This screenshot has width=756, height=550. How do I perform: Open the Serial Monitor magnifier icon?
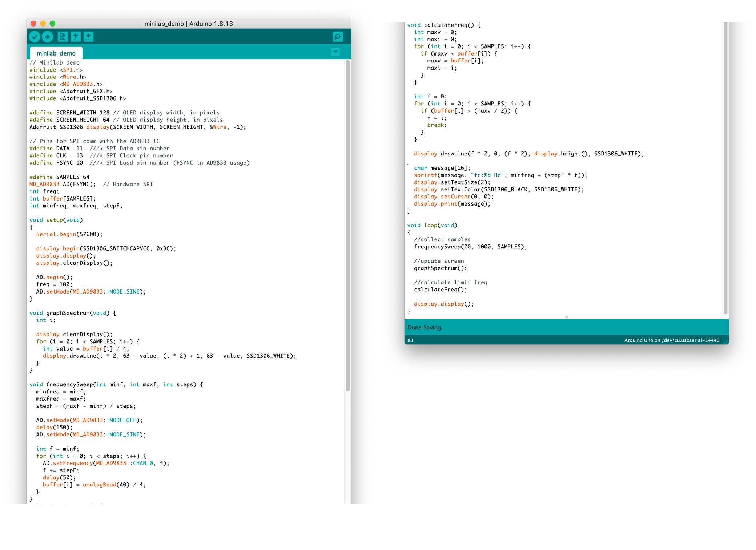click(338, 36)
